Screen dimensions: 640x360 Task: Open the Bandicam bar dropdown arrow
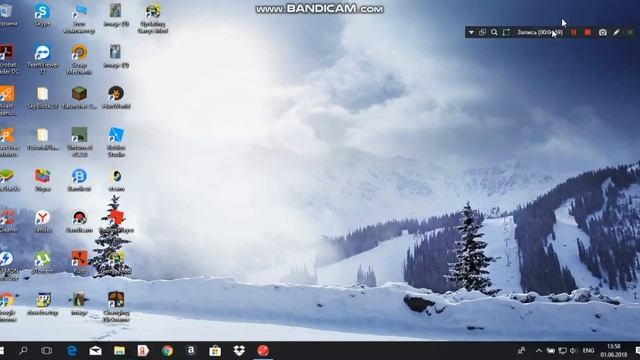471,32
